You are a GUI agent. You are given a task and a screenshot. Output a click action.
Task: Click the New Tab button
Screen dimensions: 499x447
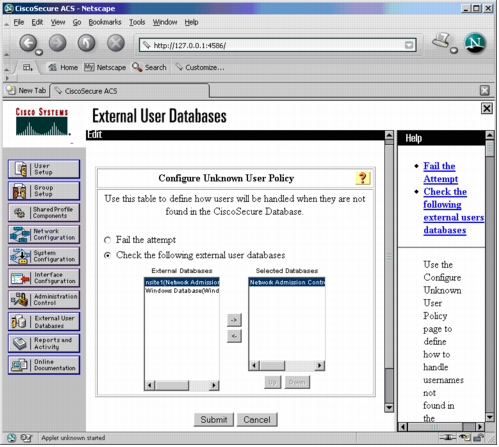(x=27, y=91)
